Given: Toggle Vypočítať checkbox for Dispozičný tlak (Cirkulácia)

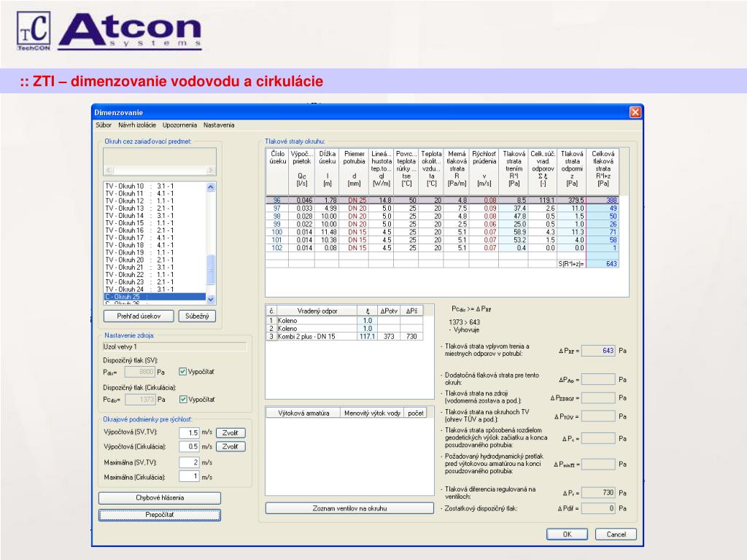Looking at the screenshot, I should click(x=183, y=400).
